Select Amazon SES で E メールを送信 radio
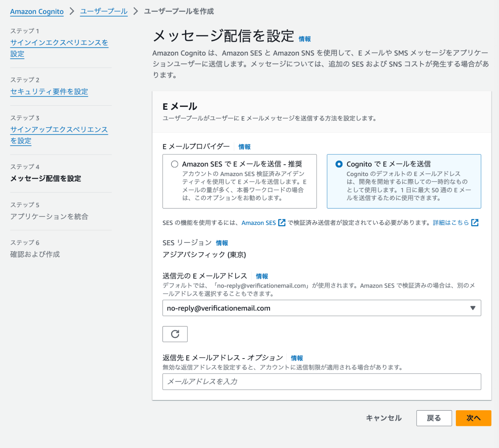Image resolution: width=499 pixels, height=448 pixels. [175, 164]
